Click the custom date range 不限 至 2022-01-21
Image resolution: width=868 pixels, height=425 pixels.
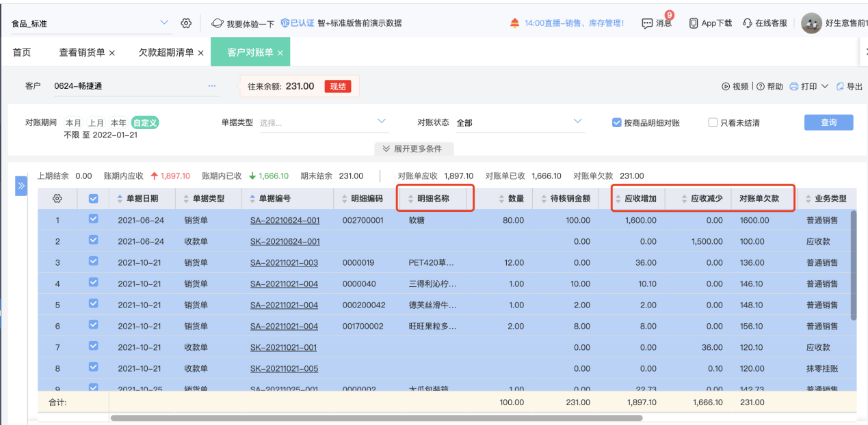pyautogui.click(x=101, y=135)
